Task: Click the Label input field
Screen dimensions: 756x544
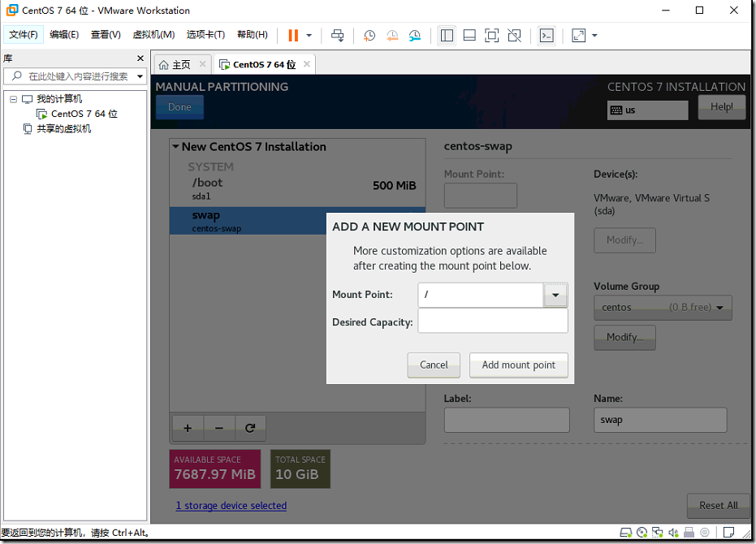Action: click(x=506, y=420)
